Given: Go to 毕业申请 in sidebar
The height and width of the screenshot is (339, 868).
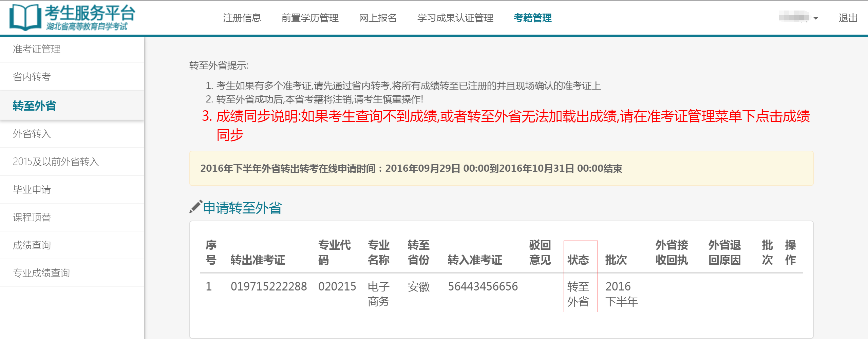Looking at the screenshot, I should coord(32,190).
